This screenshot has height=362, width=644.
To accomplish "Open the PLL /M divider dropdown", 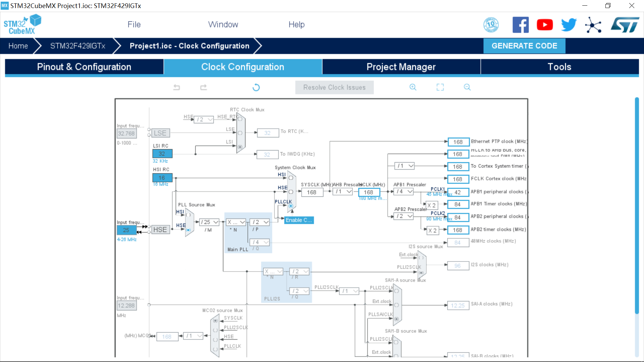I will click(209, 222).
